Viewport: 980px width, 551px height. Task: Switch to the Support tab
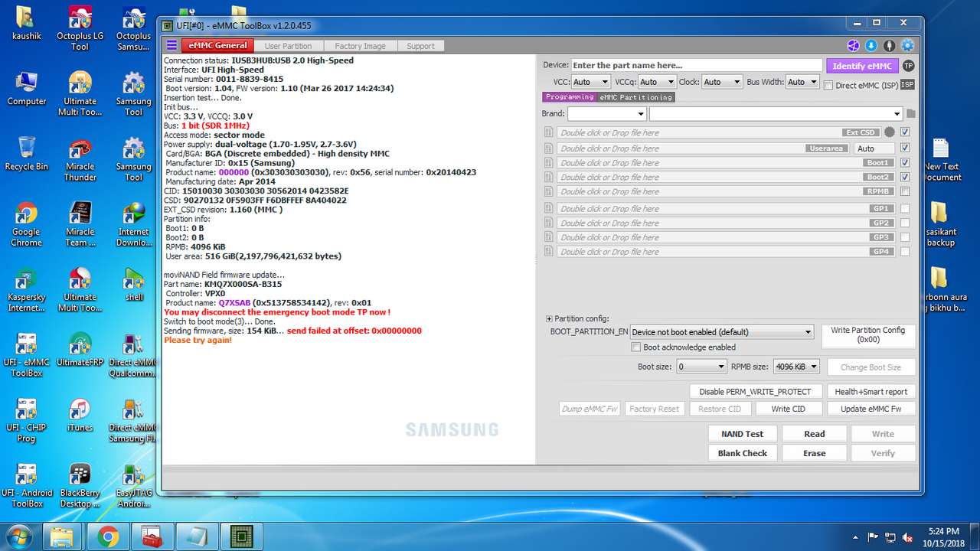point(420,46)
